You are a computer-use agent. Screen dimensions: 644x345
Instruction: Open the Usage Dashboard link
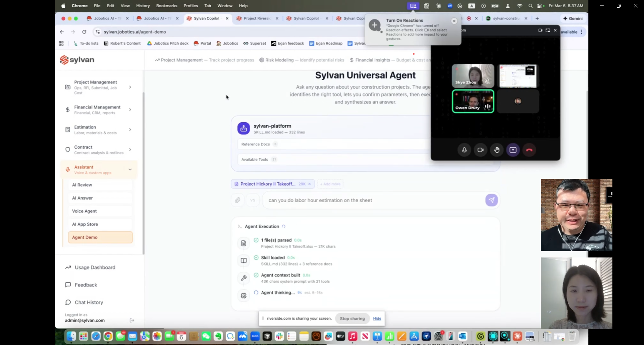[90, 267]
